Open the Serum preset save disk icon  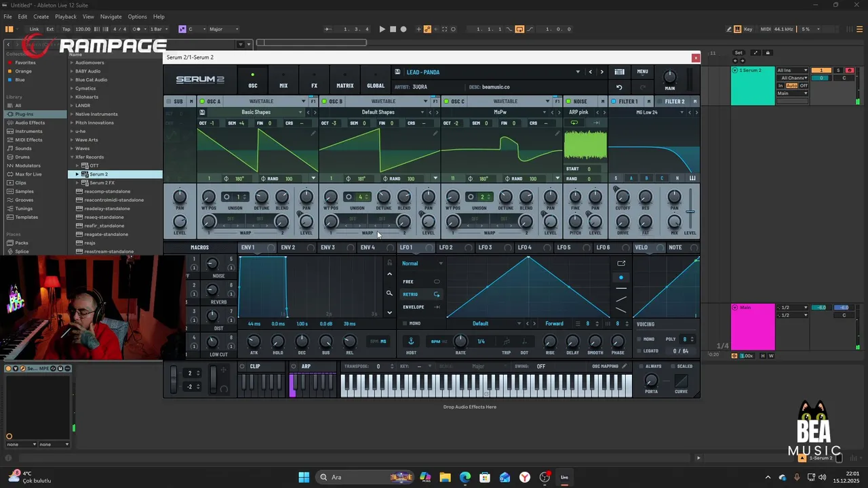(x=397, y=72)
